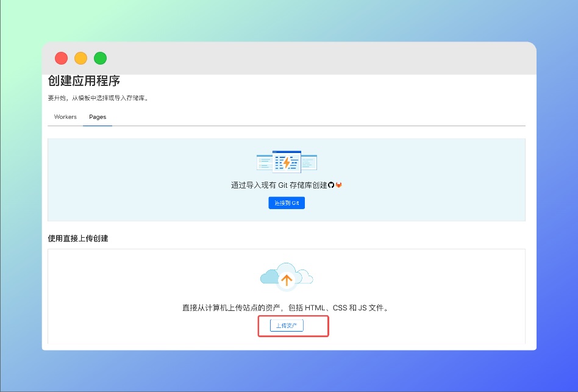Viewport: 578px width, 392px height.
Task: Close the window with the red button
Action: pos(61,59)
